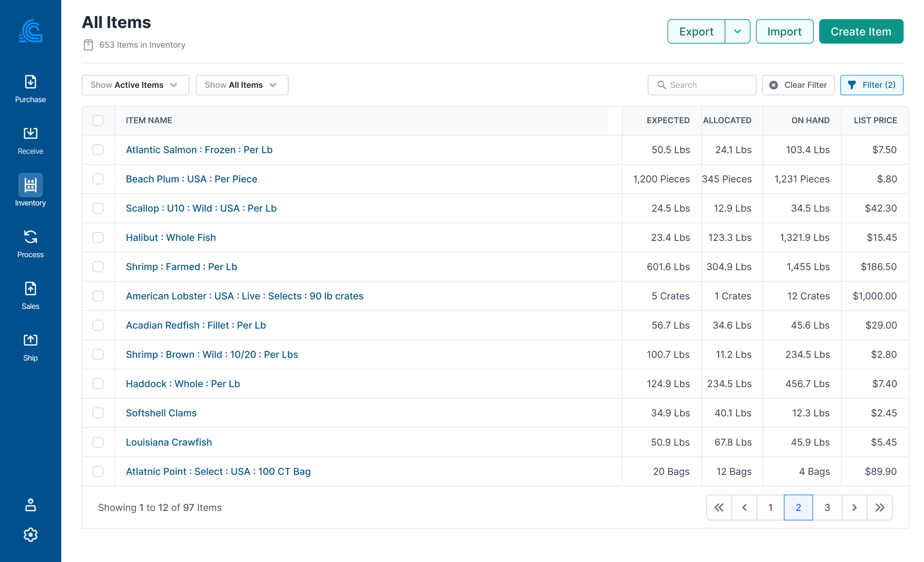Click the List Price column header
Screen dimensions: 924x562
click(875, 120)
